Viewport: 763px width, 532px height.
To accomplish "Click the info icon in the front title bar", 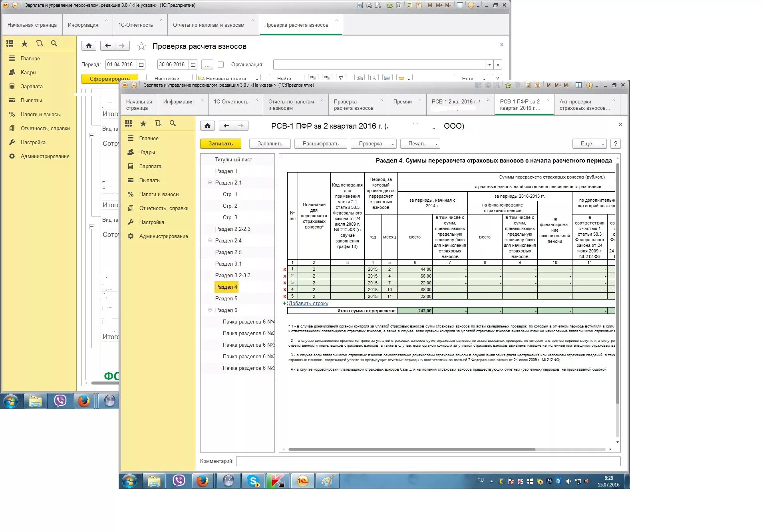I will [x=590, y=85].
